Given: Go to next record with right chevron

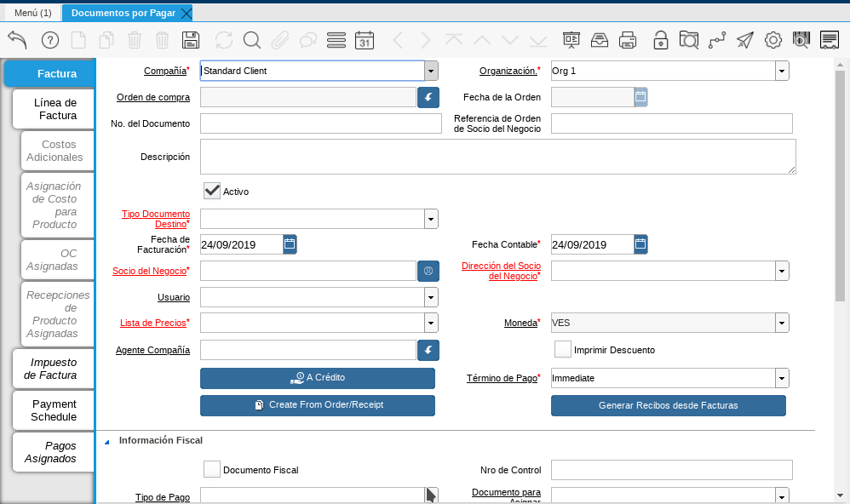Looking at the screenshot, I should click(426, 40).
